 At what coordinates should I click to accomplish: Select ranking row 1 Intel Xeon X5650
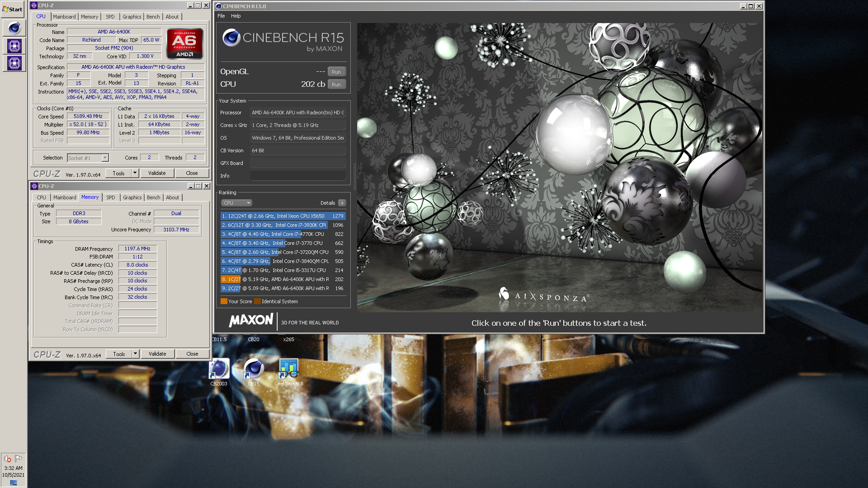tap(283, 216)
